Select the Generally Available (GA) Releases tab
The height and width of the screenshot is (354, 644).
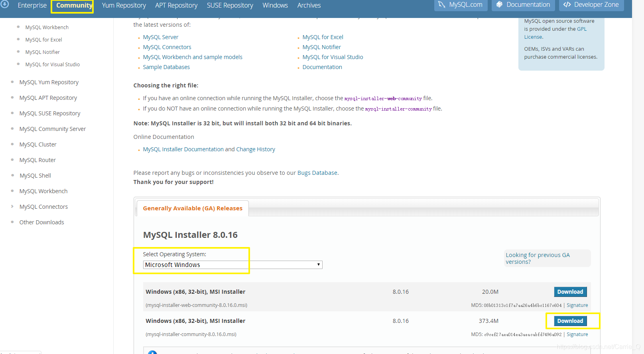[x=193, y=208]
